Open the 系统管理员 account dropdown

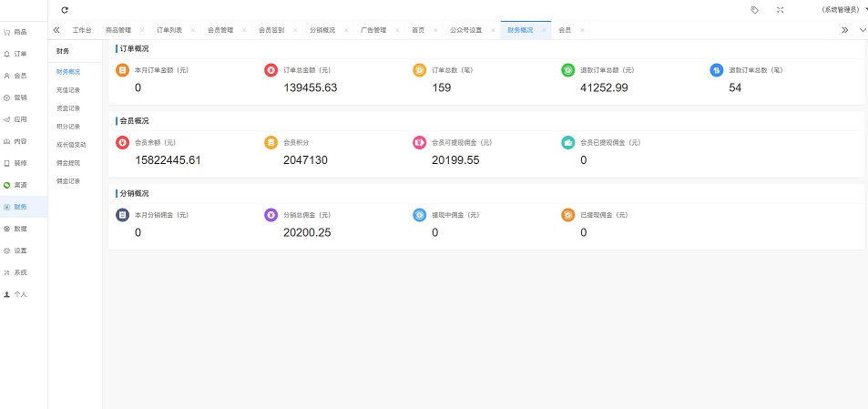coord(843,10)
